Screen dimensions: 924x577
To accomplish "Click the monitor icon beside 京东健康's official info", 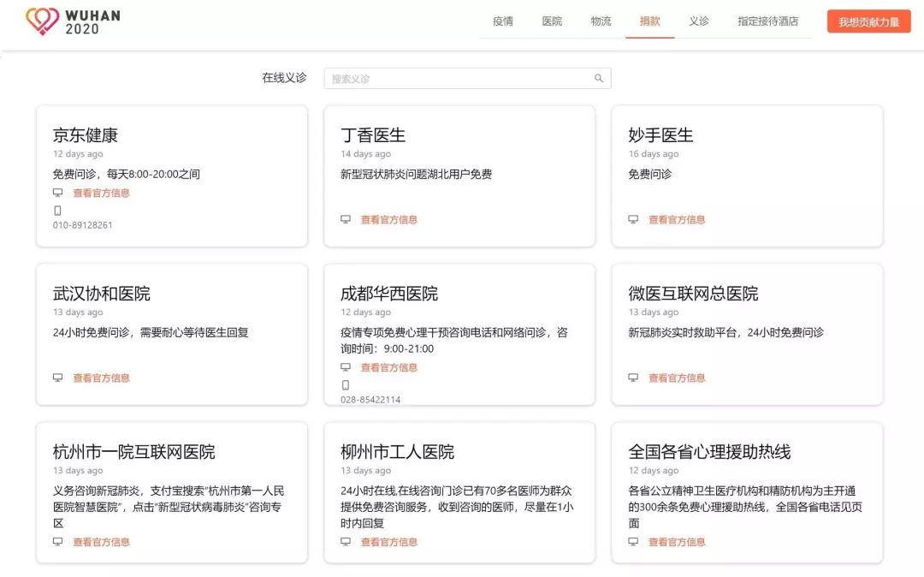I will point(58,193).
